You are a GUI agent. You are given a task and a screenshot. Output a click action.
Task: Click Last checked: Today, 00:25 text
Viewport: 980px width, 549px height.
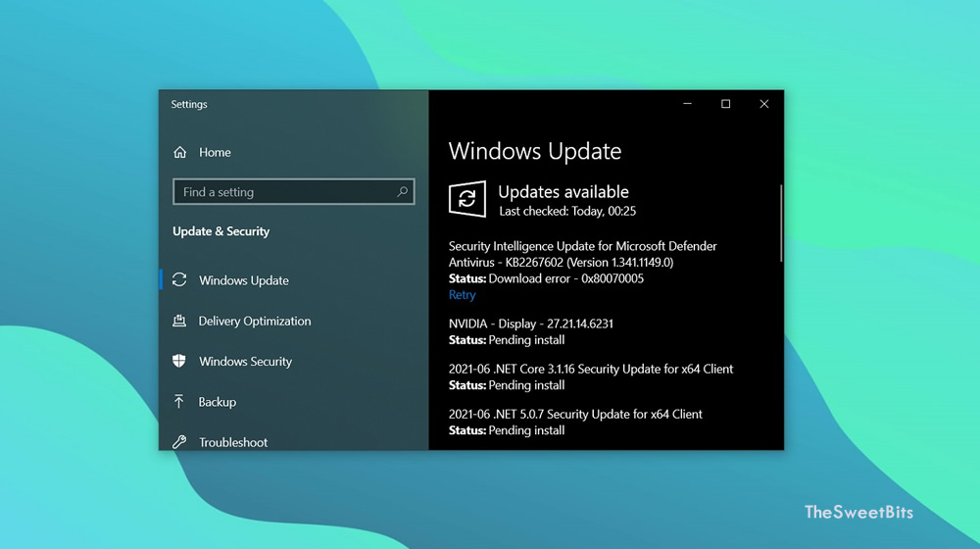pyautogui.click(x=567, y=212)
